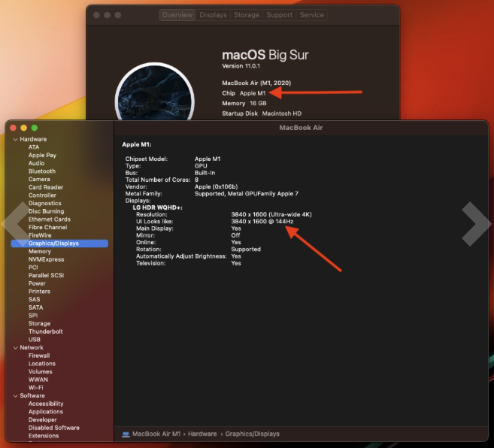Go to previous image with left arrow

point(16,224)
